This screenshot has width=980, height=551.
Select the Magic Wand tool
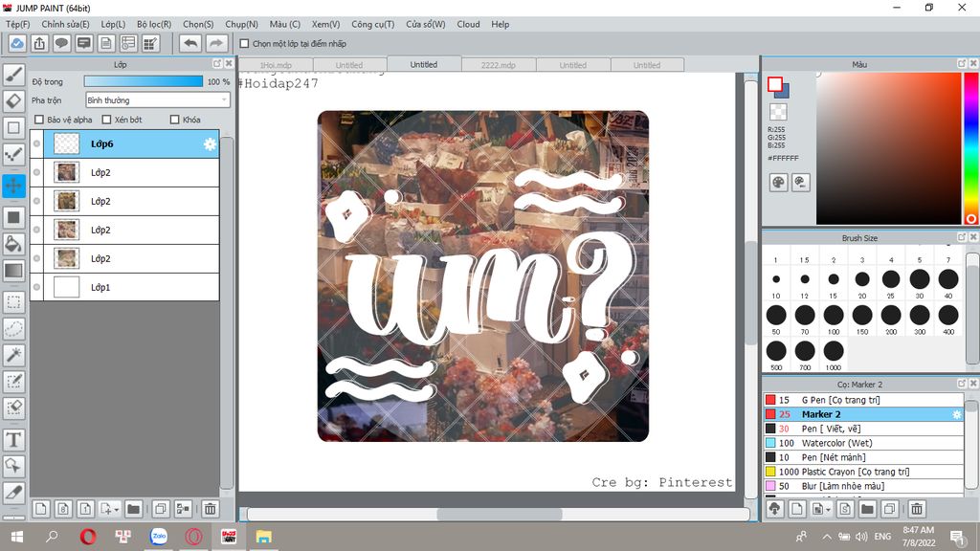coord(13,355)
